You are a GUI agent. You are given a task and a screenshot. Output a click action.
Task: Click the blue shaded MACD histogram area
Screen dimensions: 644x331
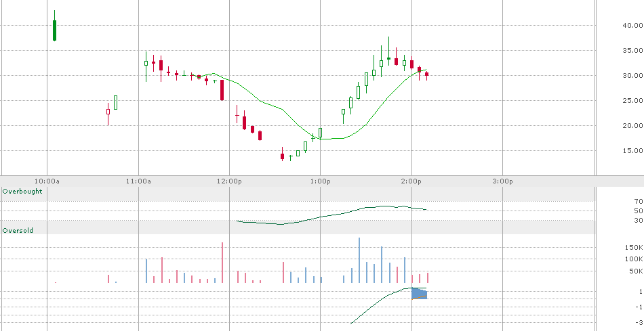pos(420,294)
